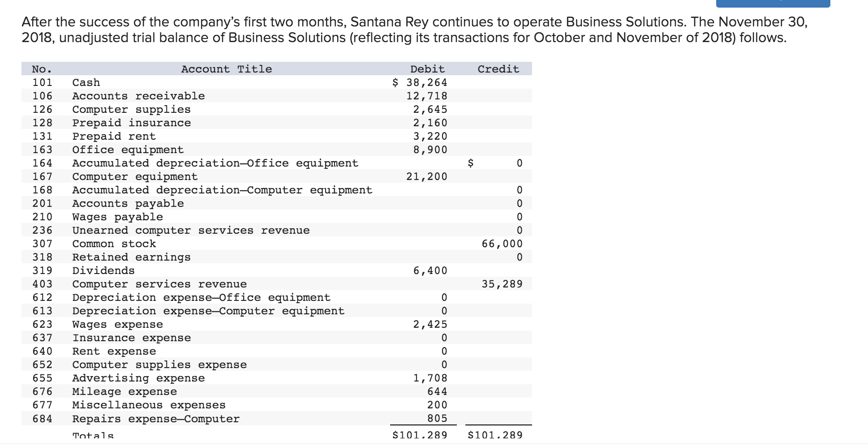The image size is (868, 446).
Task: Select "Accumulated depreciation—Office equipment" title
Action: [215, 163]
